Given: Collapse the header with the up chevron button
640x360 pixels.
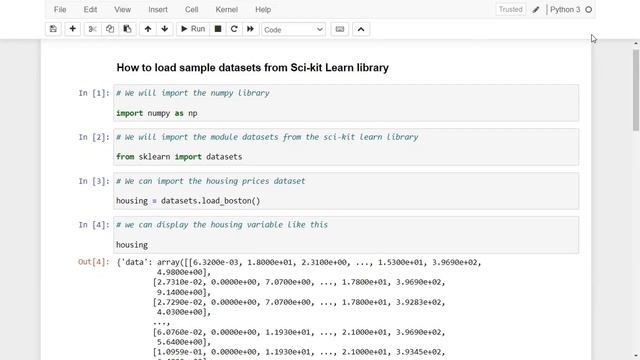Looking at the screenshot, I should click(361, 29).
